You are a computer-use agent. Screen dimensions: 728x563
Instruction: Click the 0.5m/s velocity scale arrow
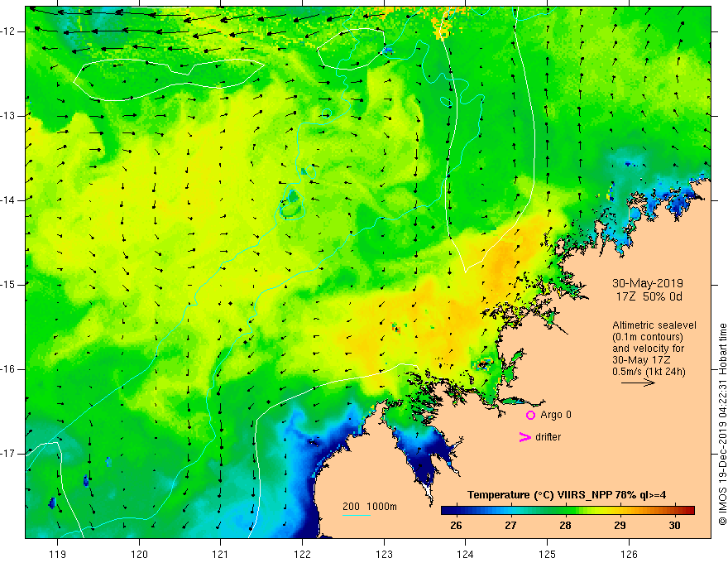coord(638,383)
